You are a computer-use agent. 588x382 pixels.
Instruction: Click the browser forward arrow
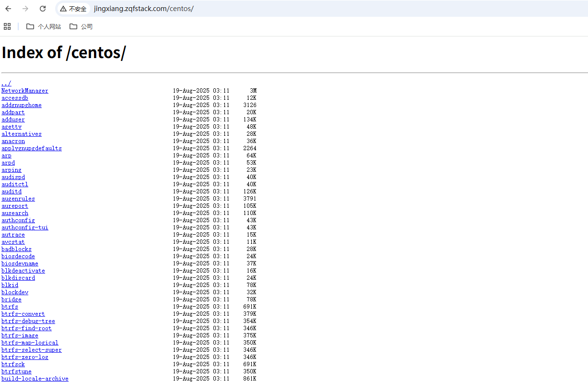tap(25, 9)
